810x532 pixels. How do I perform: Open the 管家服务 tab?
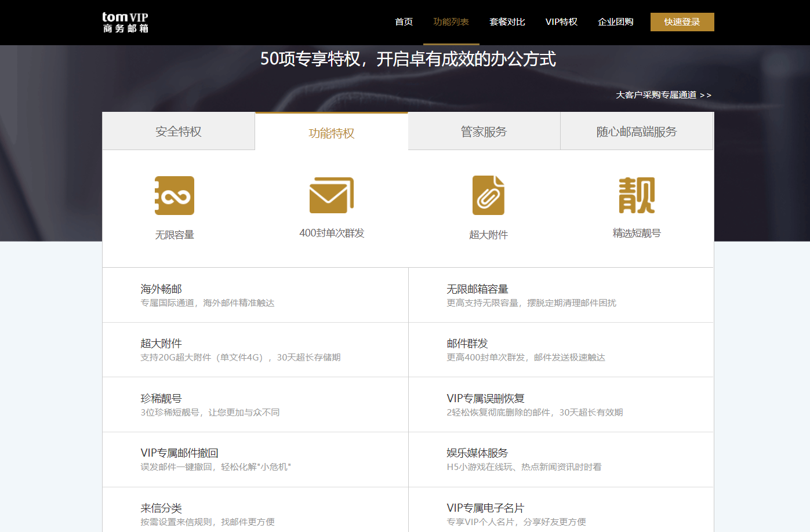[x=484, y=132]
